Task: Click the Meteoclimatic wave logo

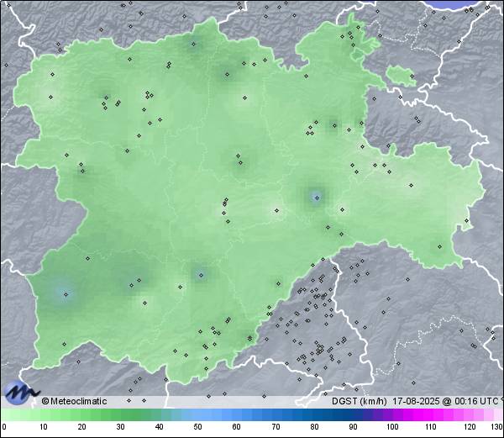Action: tap(21, 393)
